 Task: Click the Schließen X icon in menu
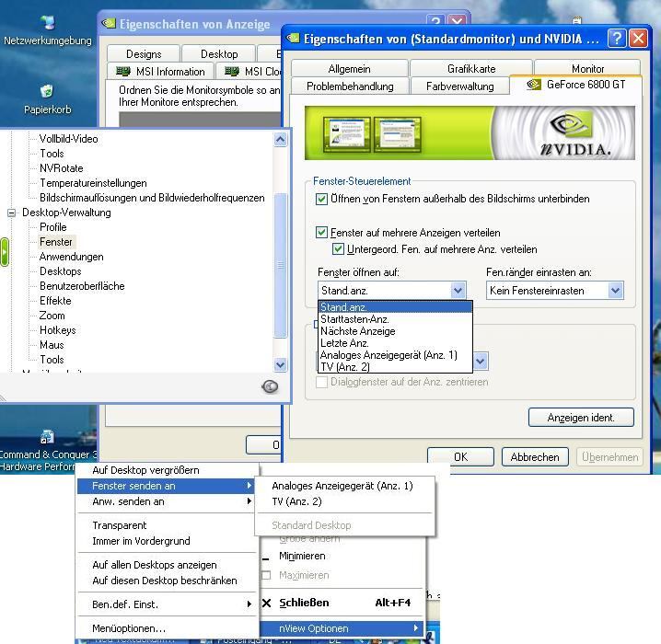click(x=266, y=604)
